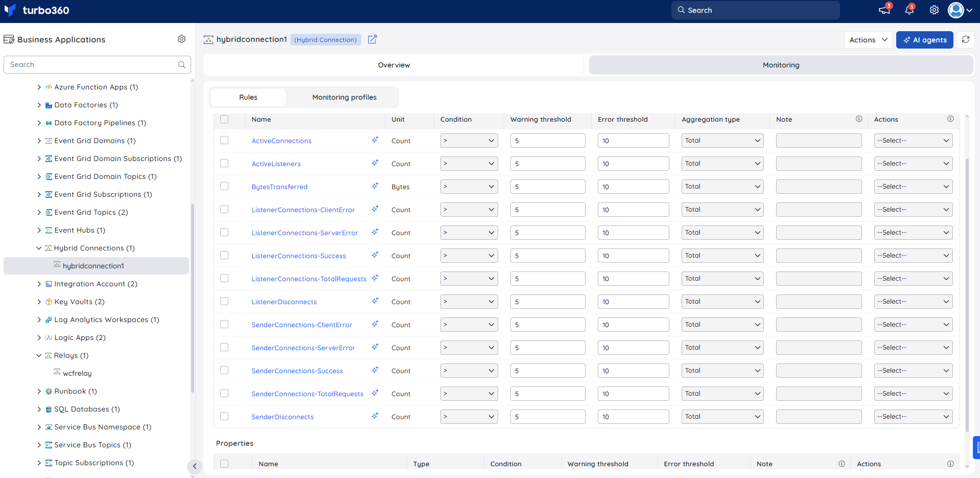Screen dimensions: 980x478
Task: Check the ListenerDisconnects rule checkbox
Action: click(224, 302)
